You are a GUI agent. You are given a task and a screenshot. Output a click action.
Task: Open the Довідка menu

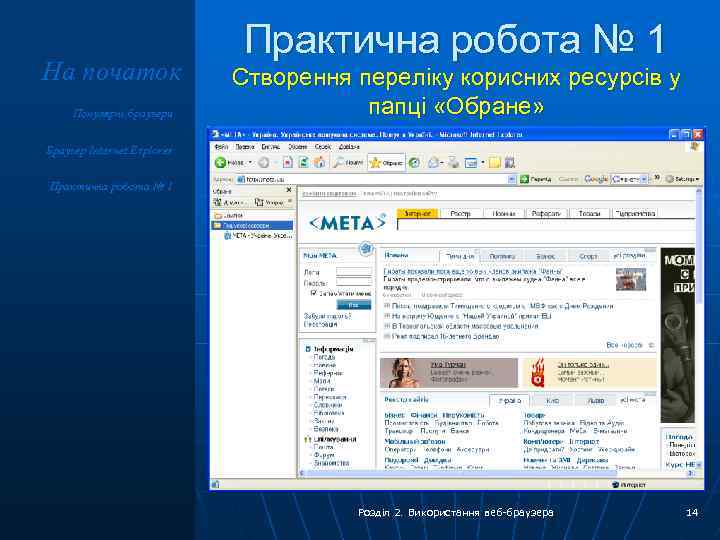(349, 147)
